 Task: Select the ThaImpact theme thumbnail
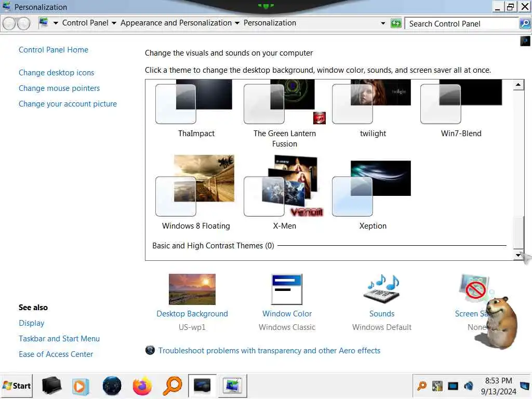tap(194, 102)
